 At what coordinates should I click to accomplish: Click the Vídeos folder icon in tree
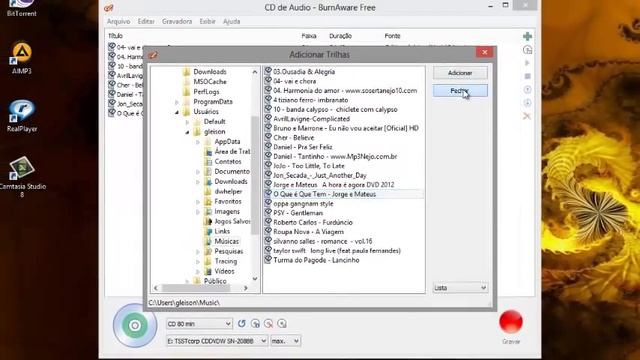click(x=208, y=271)
